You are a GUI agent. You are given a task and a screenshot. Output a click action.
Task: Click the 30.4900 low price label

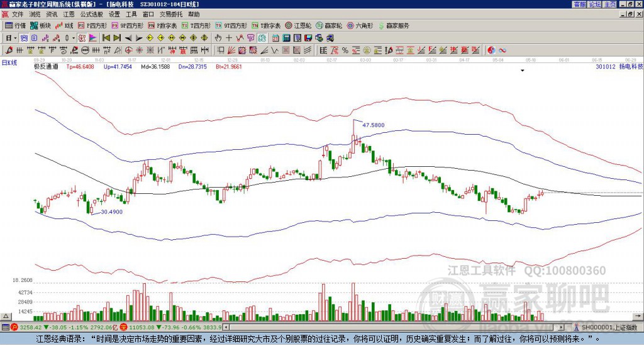pyautogui.click(x=111, y=212)
